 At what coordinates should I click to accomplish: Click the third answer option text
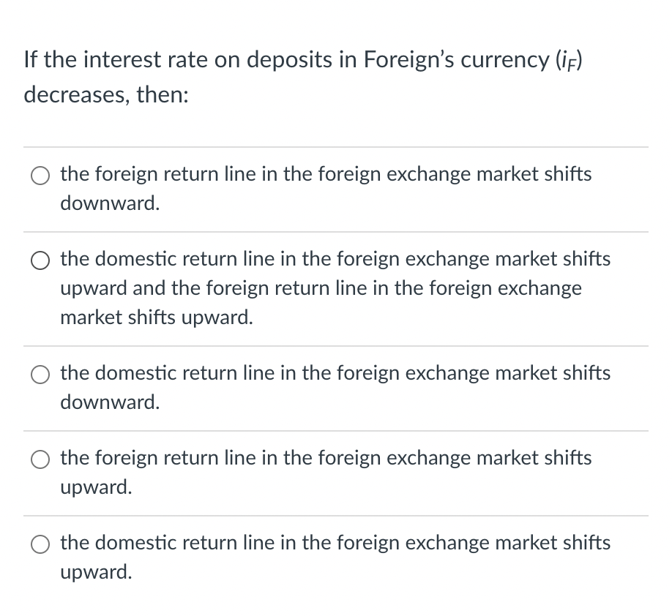click(x=335, y=373)
